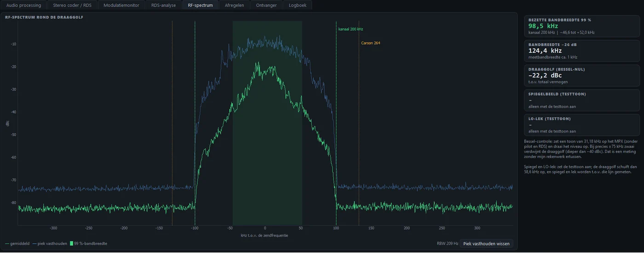Click the -300 tick on the frequency axis
This screenshot has width=644, height=253.
tap(53, 228)
